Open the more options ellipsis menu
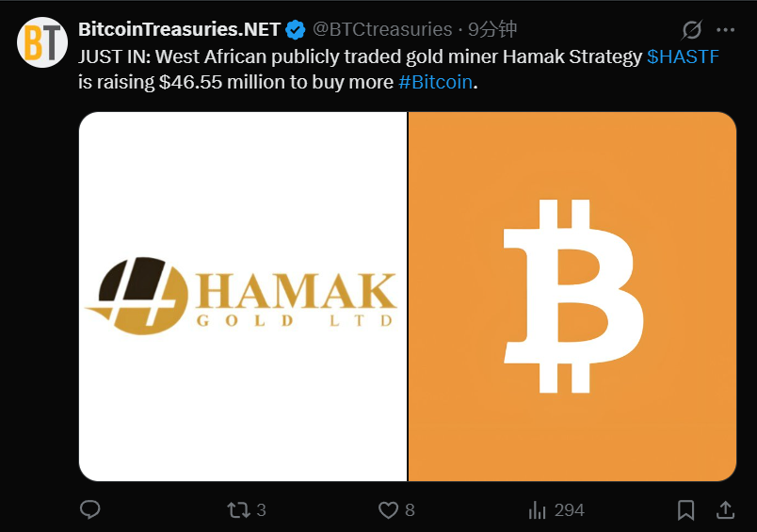Viewport: 757px width, 532px height. point(725,30)
